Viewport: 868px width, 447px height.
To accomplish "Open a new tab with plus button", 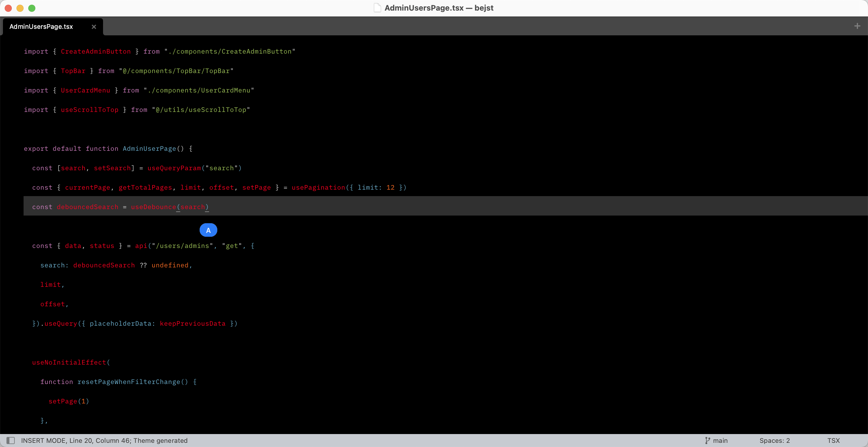I will [x=857, y=26].
